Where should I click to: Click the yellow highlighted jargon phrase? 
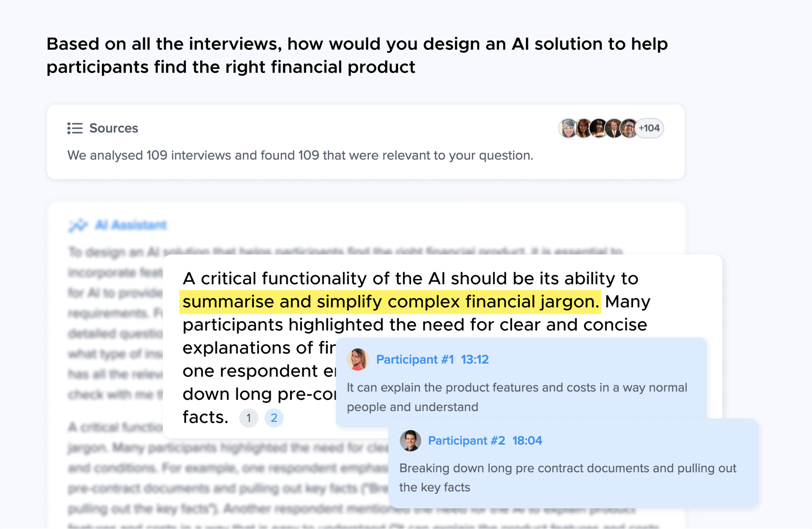coord(390,302)
